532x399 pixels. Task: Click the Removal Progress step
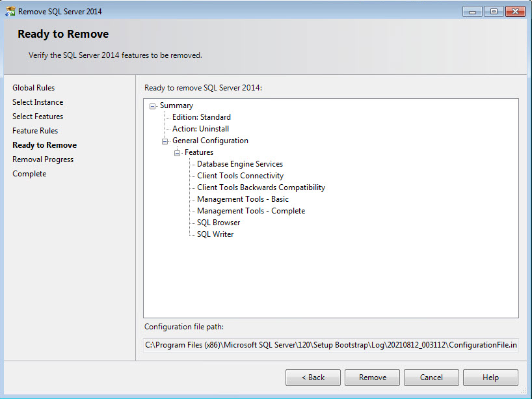(x=43, y=159)
